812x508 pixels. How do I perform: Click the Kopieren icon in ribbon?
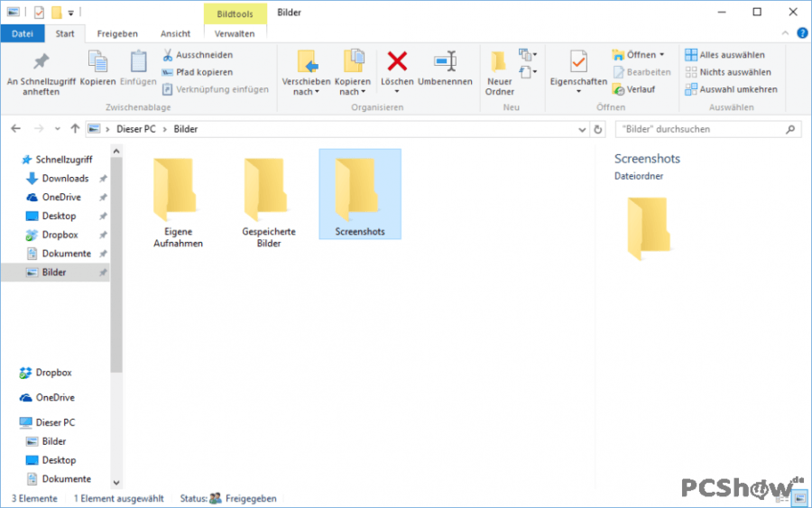(x=97, y=68)
